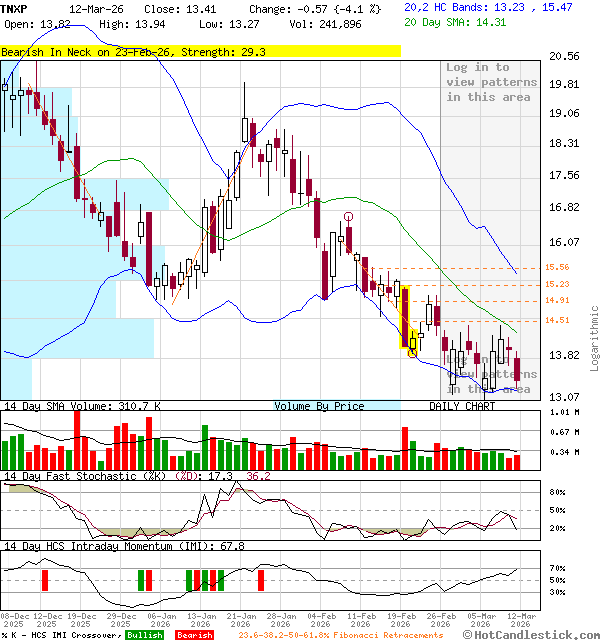600x640 pixels.
Task: Select the Bearish In Neck pattern banner
Action: tap(200, 50)
